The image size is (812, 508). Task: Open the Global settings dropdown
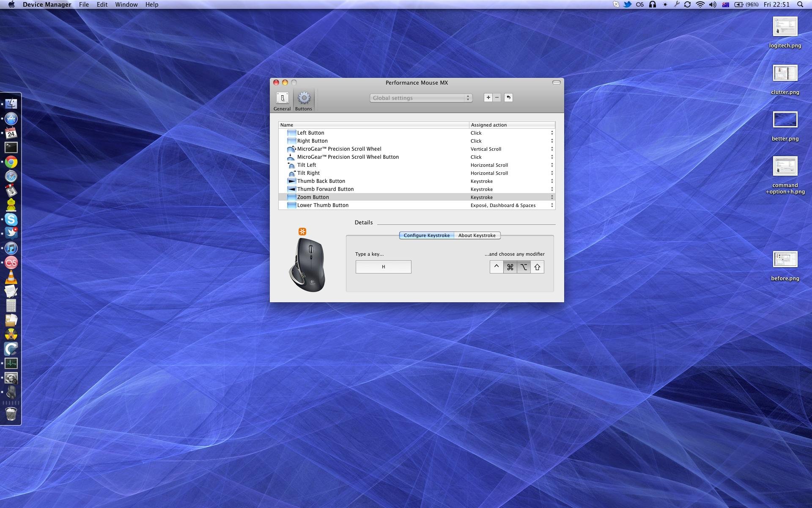421,98
